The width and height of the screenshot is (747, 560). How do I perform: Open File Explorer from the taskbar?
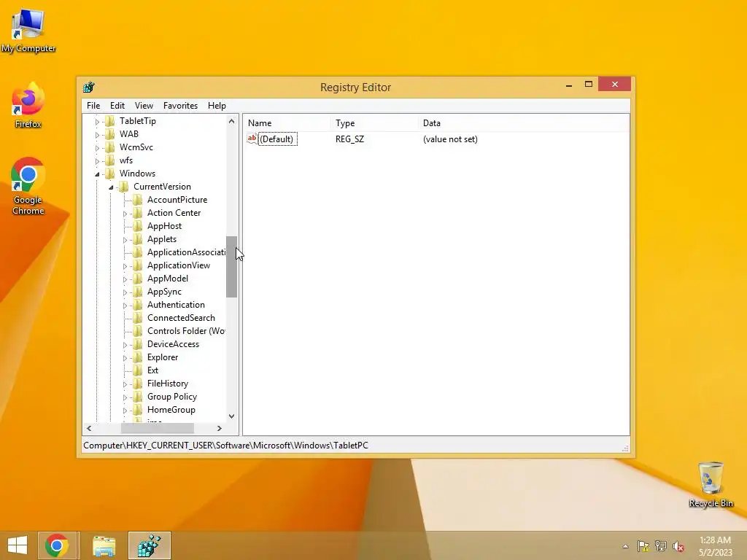tap(104, 545)
